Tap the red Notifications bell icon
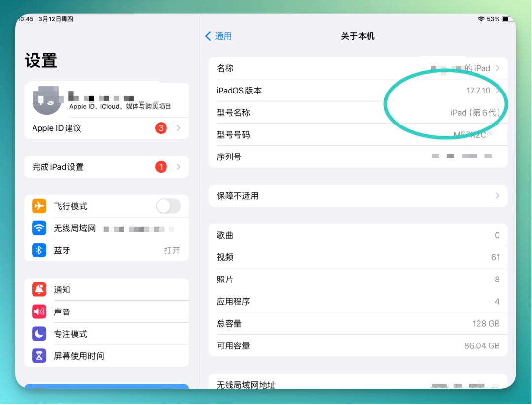This screenshot has height=405, width=532. point(39,290)
